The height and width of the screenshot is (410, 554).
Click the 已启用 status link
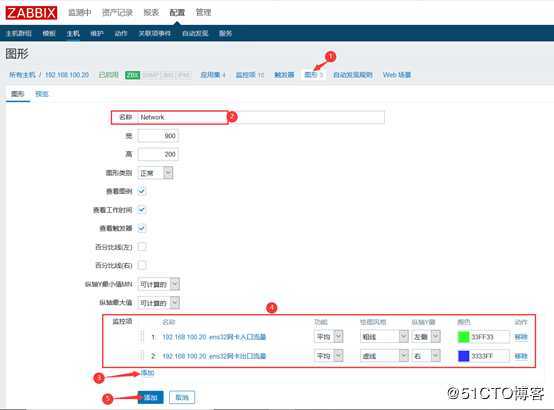[108, 75]
